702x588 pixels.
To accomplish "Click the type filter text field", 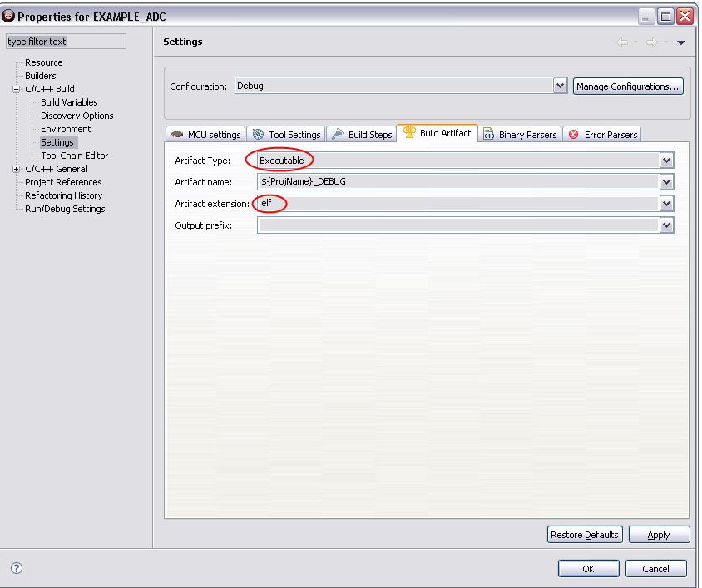I will coord(67,42).
